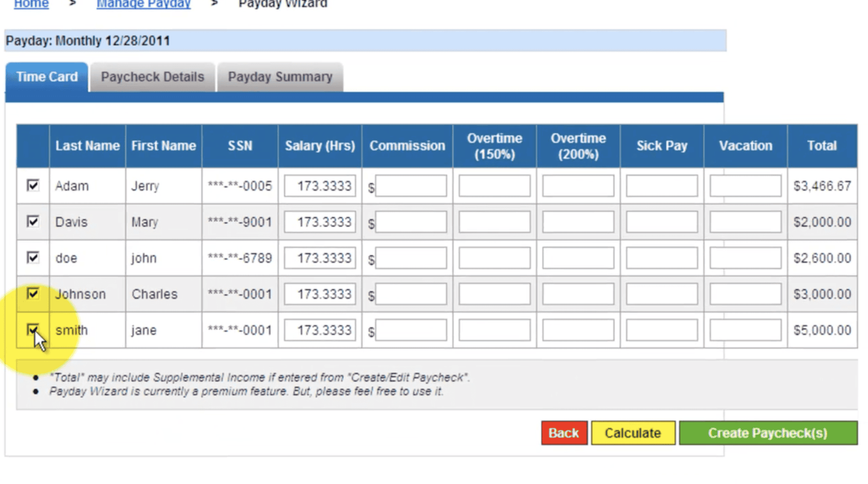Screen dimensions: 868x484
Task: Click Johnson Charles's Overtime 200% field
Action: click(578, 293)
